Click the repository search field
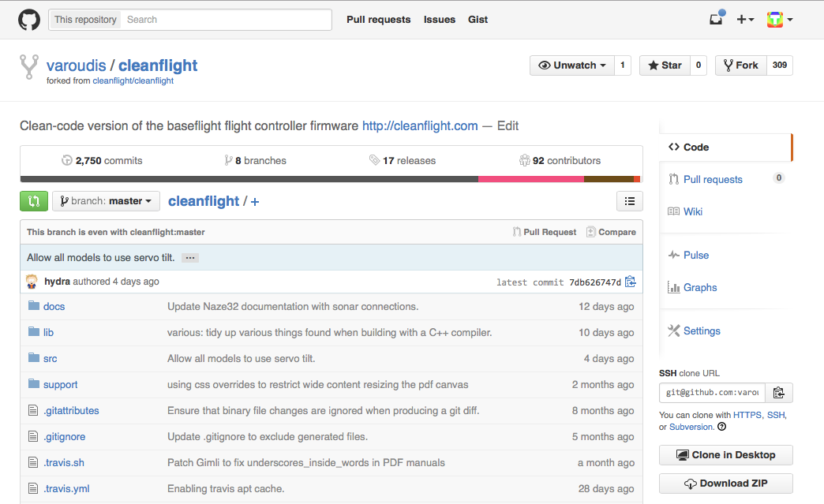The width and height of the screenshot is (824, 504). 227,20
